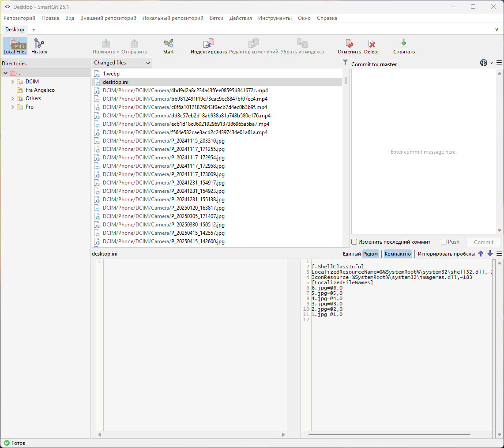
Task: Open the Changed files dropdown
Action: pyautogui.click(x=122, y=63)
